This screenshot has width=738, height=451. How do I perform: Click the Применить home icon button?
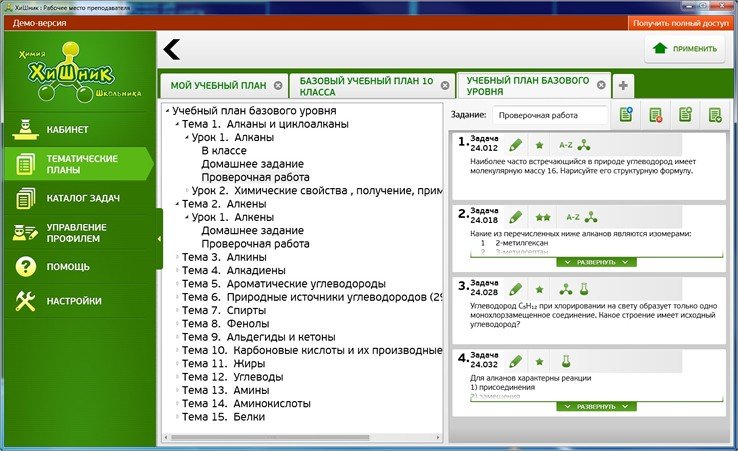pyautogui.click(x=684, y=48)
